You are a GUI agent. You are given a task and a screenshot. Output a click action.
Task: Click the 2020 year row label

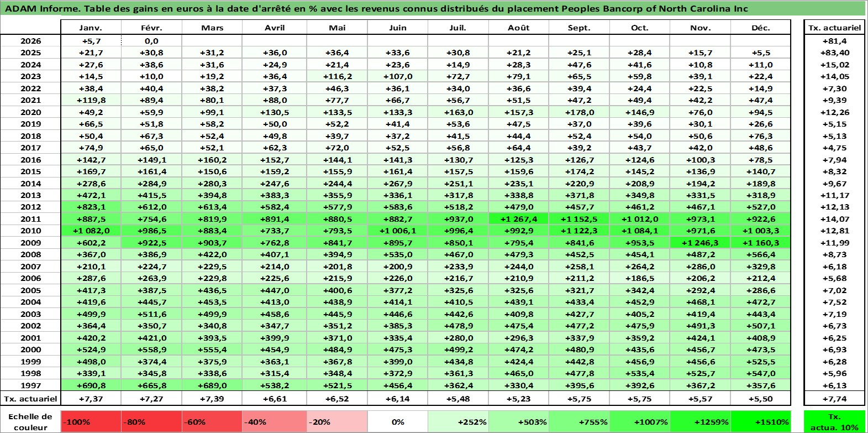(x=30, y=112)
